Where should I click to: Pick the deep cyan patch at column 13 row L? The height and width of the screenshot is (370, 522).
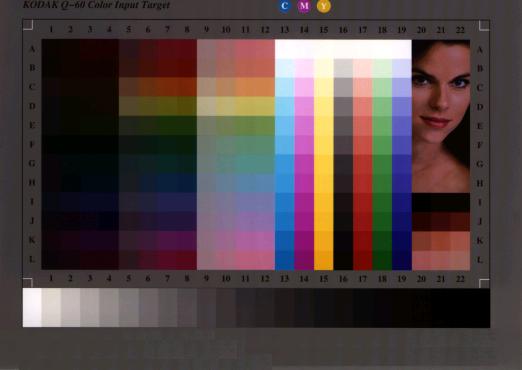click(285, 260)
